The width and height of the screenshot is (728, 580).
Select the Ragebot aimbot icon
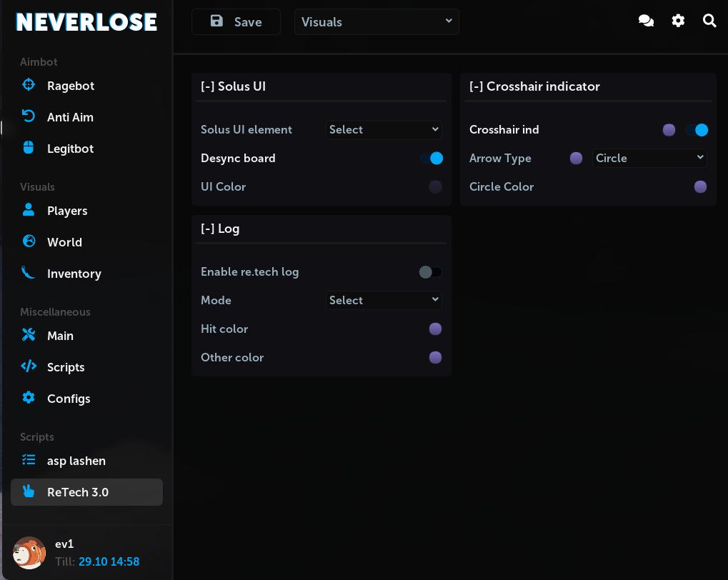(29, 85)
